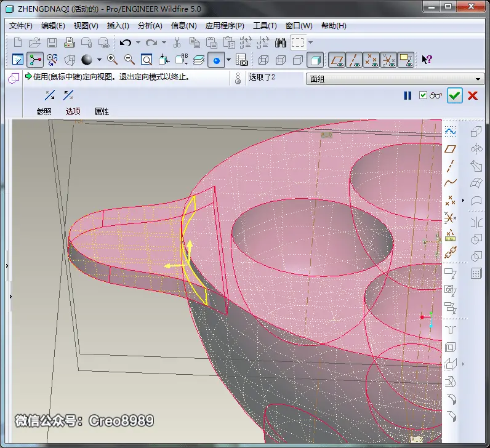Open the 参照 dashboard tab

click(x=44, y=111)
